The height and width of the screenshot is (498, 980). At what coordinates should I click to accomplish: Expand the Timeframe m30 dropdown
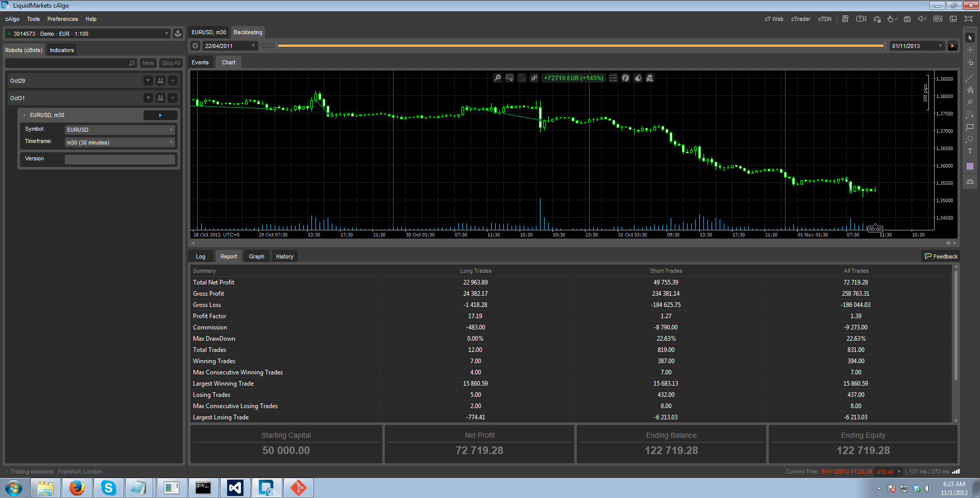[120, 143]
